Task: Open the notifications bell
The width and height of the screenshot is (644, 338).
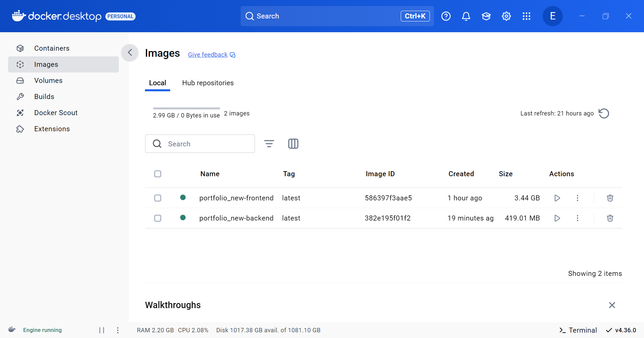Action: coord(466,16)
